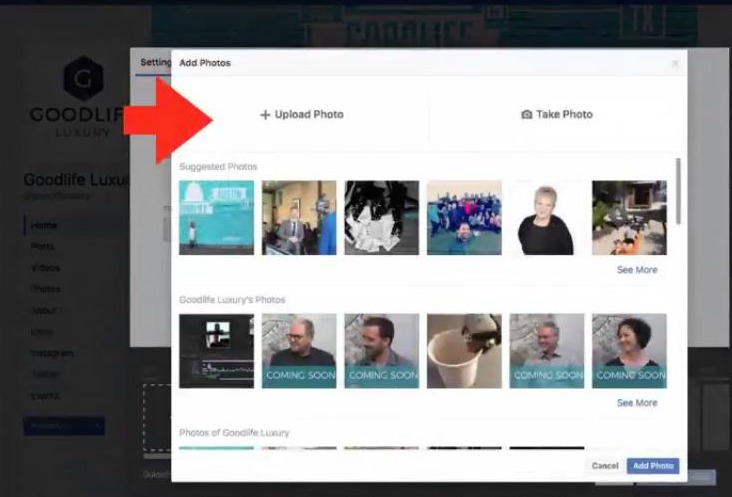The image size is (732, 497).
Task: Switch to the Settings tab behind dialog
Action: click(155, 63)
